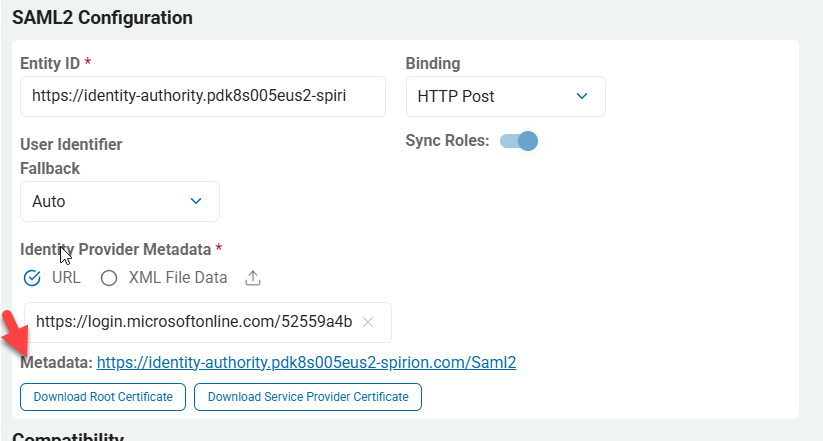Open the identity-authority Saml2 metadata link
This screenshot has width=823, height=441.
click(x=306, y=362)
